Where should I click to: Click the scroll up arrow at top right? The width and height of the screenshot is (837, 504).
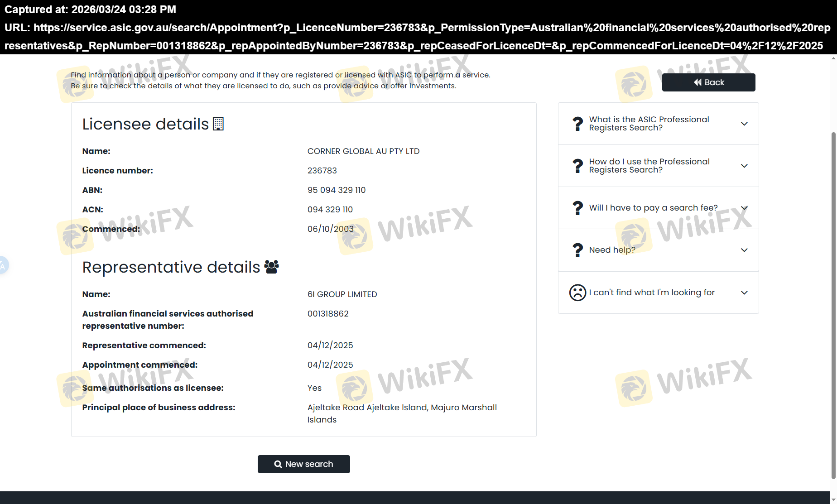tap(833, 58)
